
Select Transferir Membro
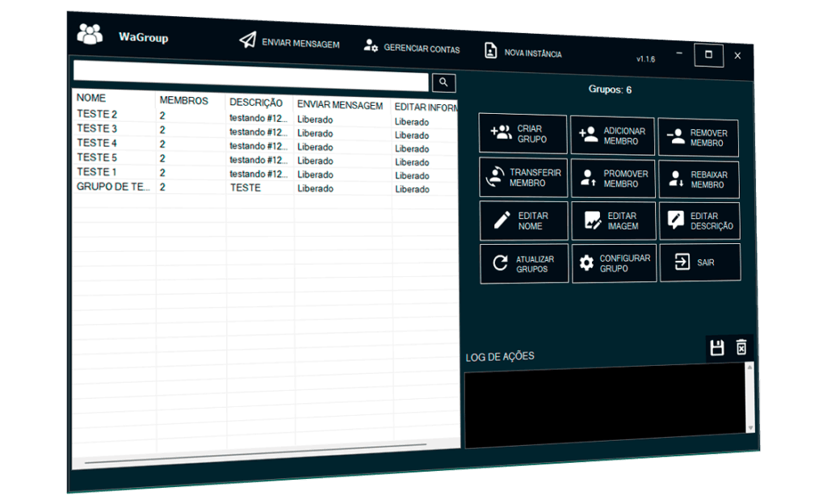523,177
